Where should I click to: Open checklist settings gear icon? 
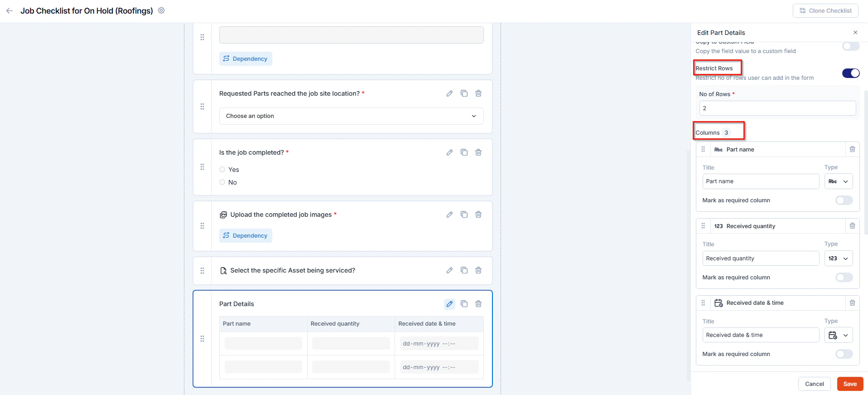pos(161,10)
